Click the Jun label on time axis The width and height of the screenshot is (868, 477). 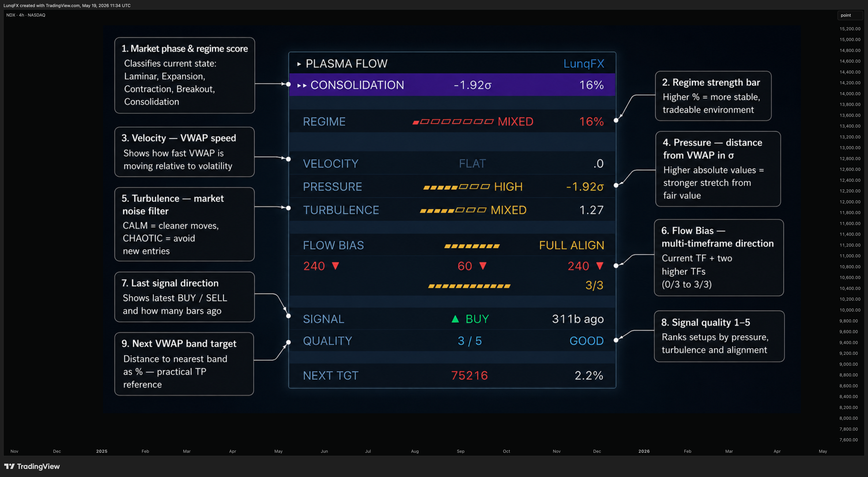[x=324, y=451]
